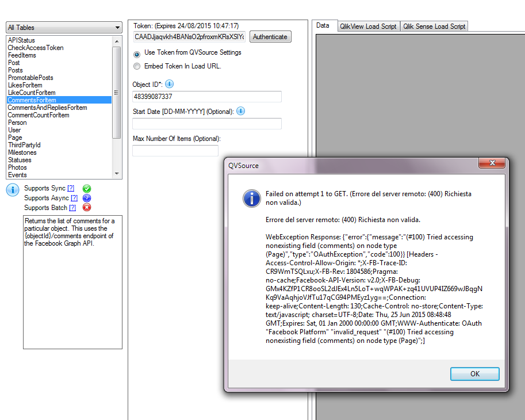Click the Object ID info icon
The width and height of the screenshot is (525, 420).
click(170, 84)
